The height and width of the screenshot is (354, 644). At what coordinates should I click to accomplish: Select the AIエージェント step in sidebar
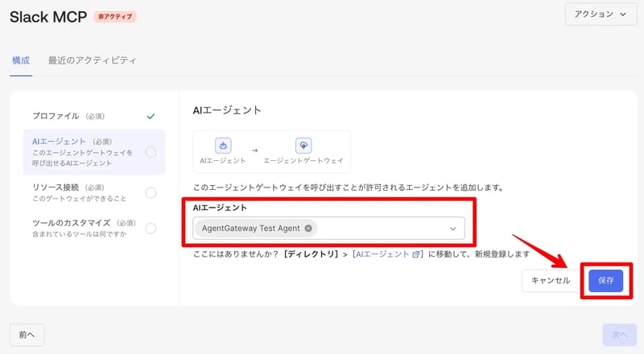tap(94, 152)
